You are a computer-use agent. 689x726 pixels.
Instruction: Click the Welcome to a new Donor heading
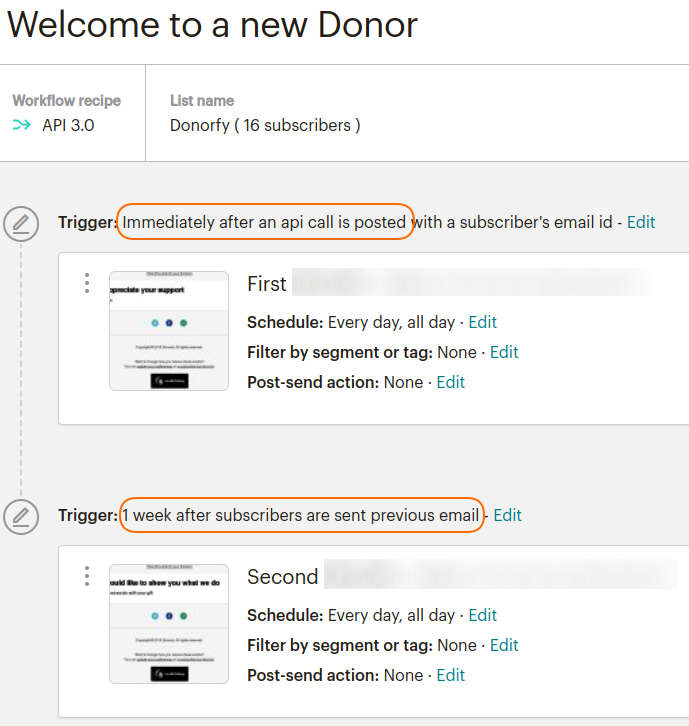pyautogui.click(x=212, y=25)
